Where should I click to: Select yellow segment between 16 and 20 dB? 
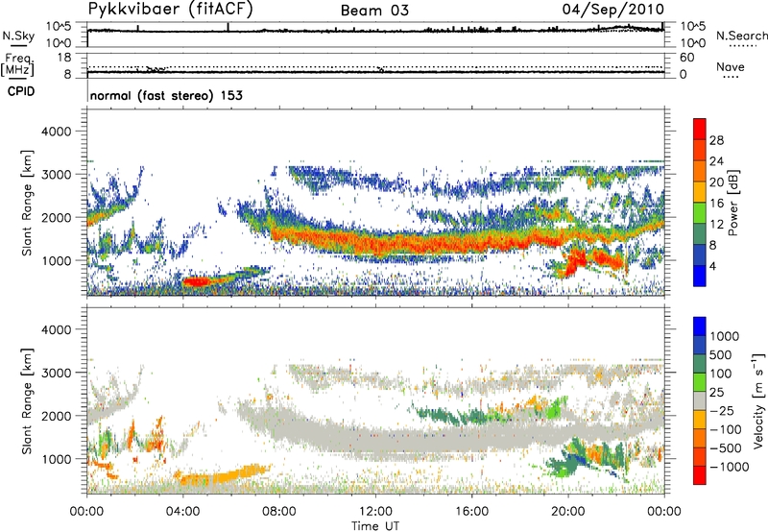click(700, 192)
